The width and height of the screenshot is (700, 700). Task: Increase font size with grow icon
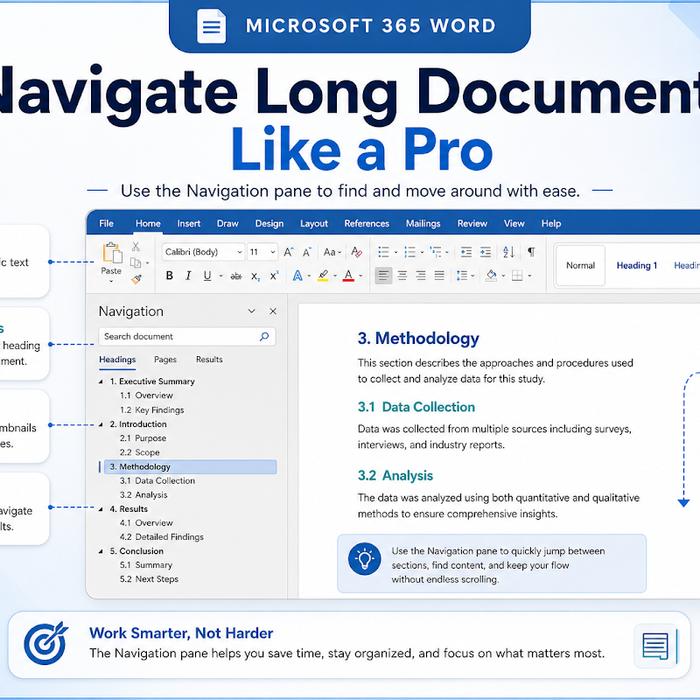click(289, 252)
